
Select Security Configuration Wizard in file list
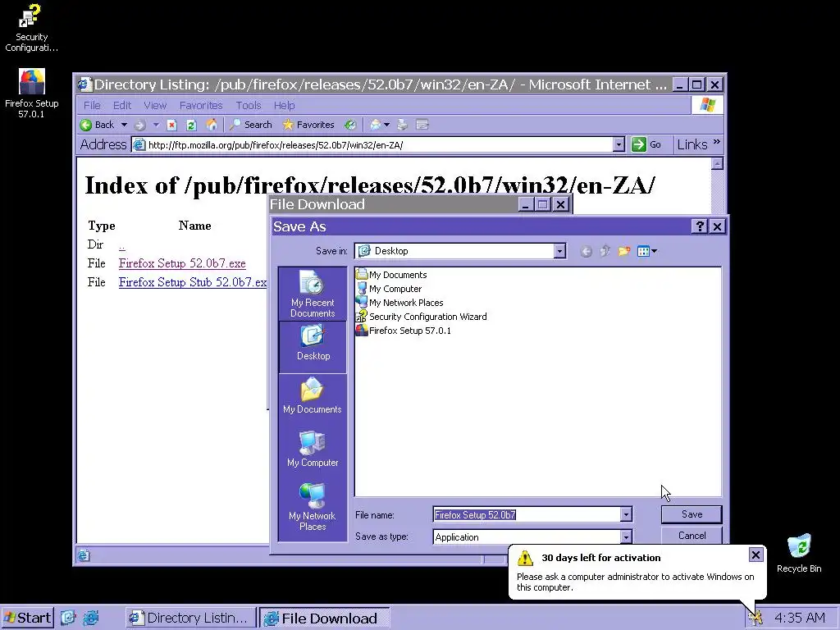(x=422, y=317)
